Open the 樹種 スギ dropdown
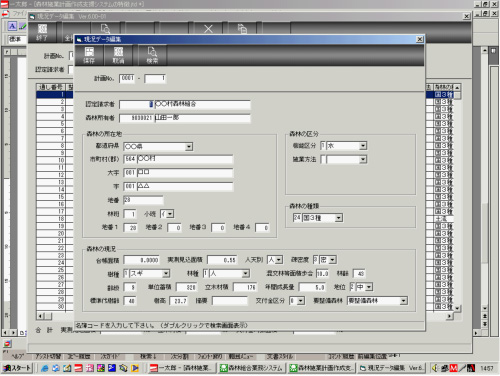Screen dimensions: 500x376 (166, 274)
